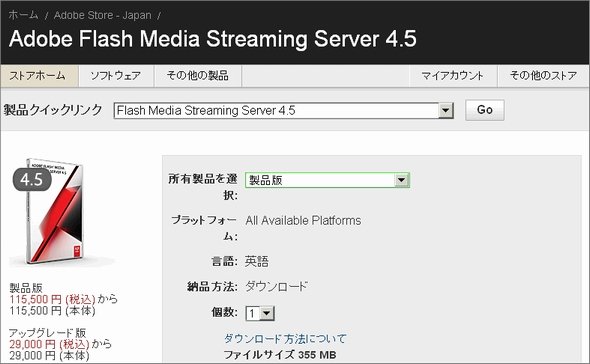Viewport: 590px width, 364px height.
Task: Open the マイアカウント menu item
Action: pyautogui.click(x=453, y=76)
